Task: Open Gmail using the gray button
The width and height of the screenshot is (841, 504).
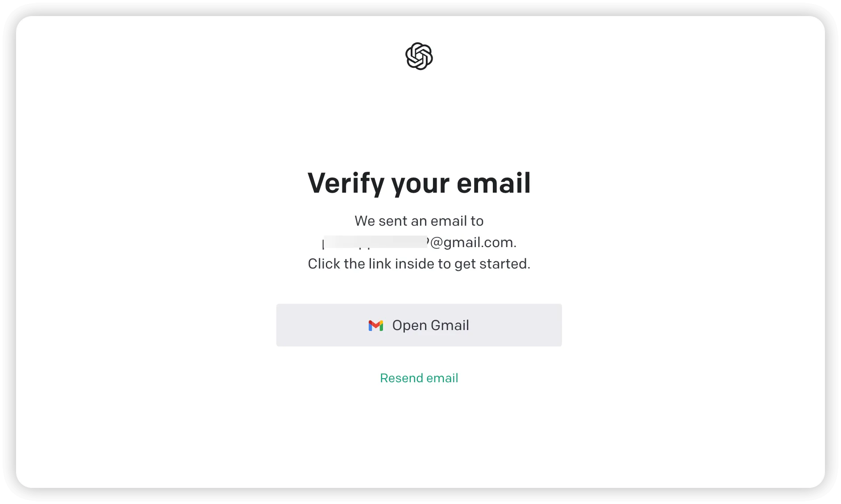Action: pyautogui.click(x=419, y=325)
